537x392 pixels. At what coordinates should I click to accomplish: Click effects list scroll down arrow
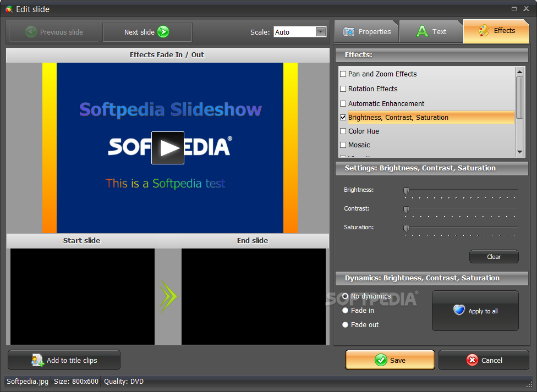pyautogui.click(x=519, y=152)
